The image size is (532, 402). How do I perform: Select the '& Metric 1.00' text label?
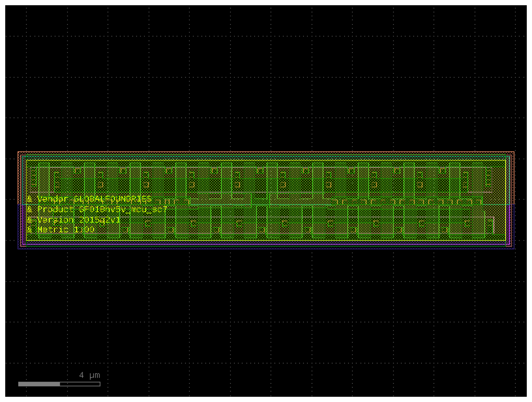pyautogui.click(x=61, y=230)
